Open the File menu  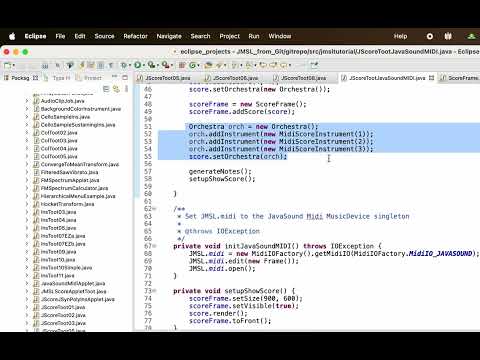point(60,36)
